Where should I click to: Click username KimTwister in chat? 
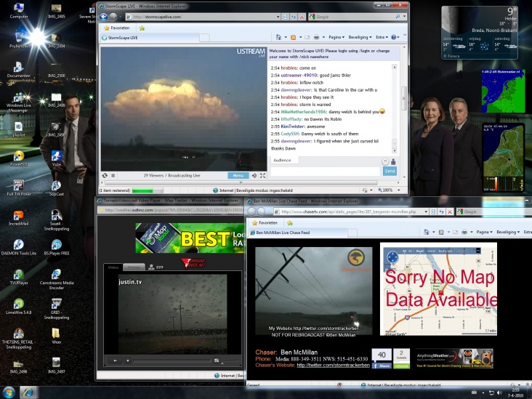click(292, 126)
